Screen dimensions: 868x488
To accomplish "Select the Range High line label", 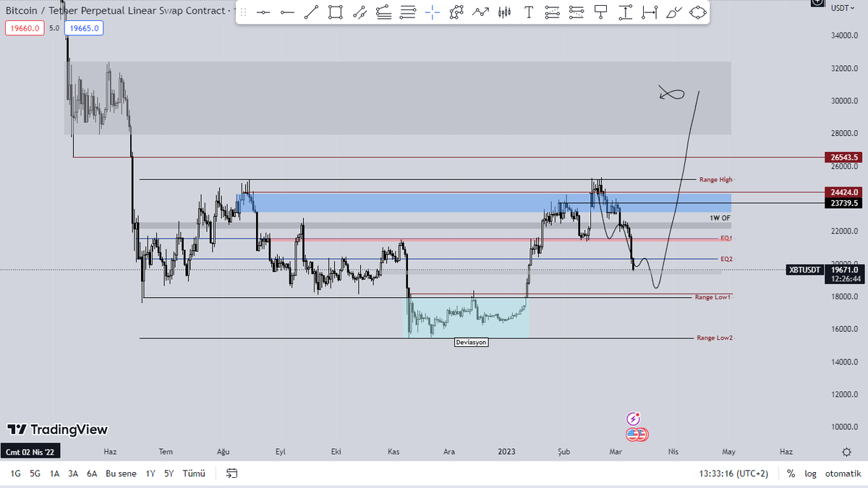I will (716, 179).
